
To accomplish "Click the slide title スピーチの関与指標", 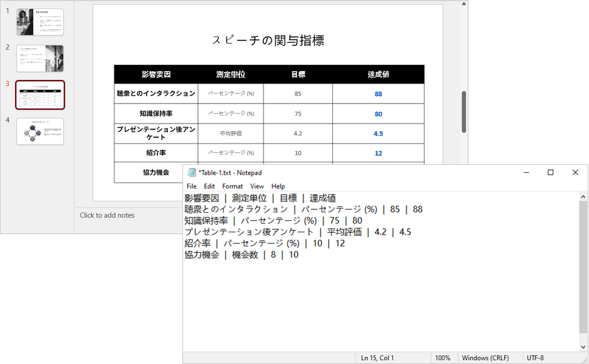I will [268, 40].
